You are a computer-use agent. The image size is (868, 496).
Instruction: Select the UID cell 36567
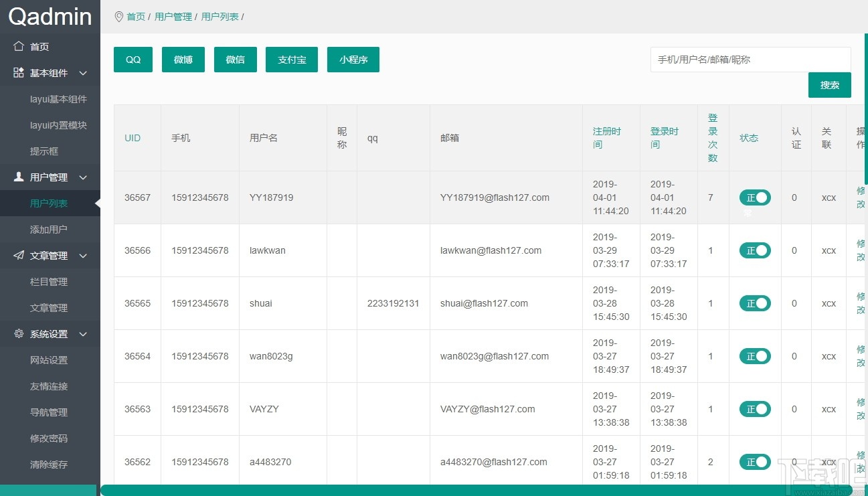pyautogui.click(x=137, y=197)
